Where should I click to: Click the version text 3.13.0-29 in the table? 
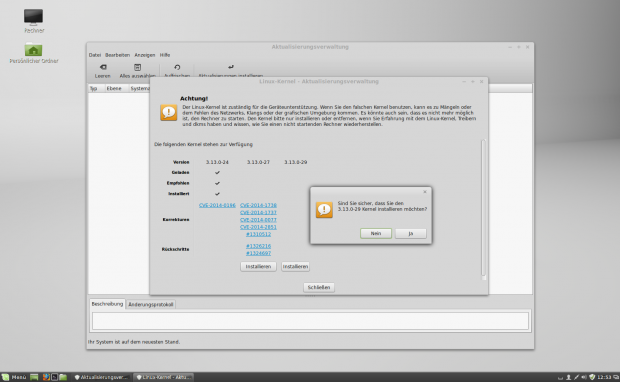coord(295,162)
